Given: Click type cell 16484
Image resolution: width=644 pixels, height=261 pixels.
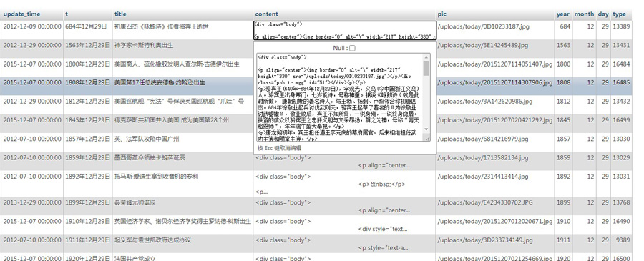Looking at the screenshot, I should [x=621, y=64].
